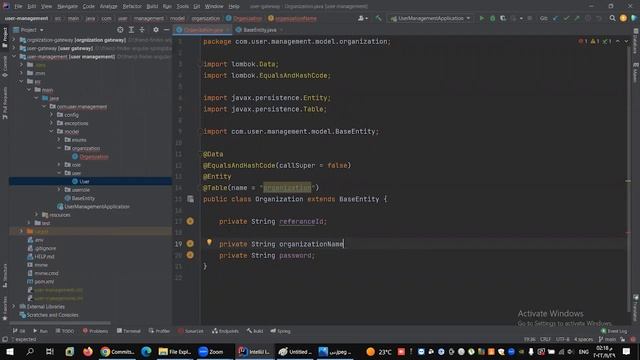
Task: Click main Git branch widget
Action: point(607,339)
